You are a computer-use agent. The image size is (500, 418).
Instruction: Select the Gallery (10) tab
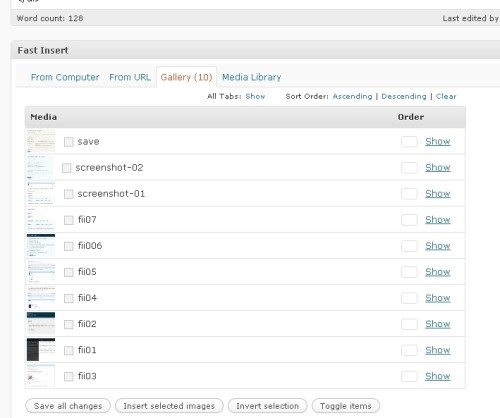pyautogui.click(x=186, y=77)
